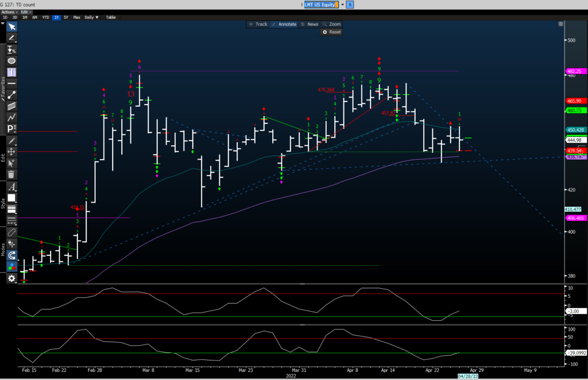
Task: Set range to 5Y
Action: click(x=66, y=17)
